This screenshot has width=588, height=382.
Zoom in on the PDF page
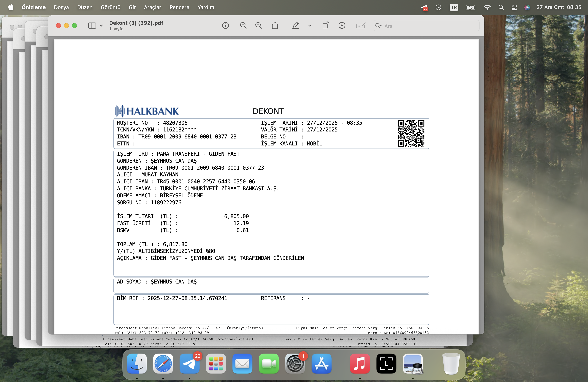pyautogui.click(x=258, y=25)
